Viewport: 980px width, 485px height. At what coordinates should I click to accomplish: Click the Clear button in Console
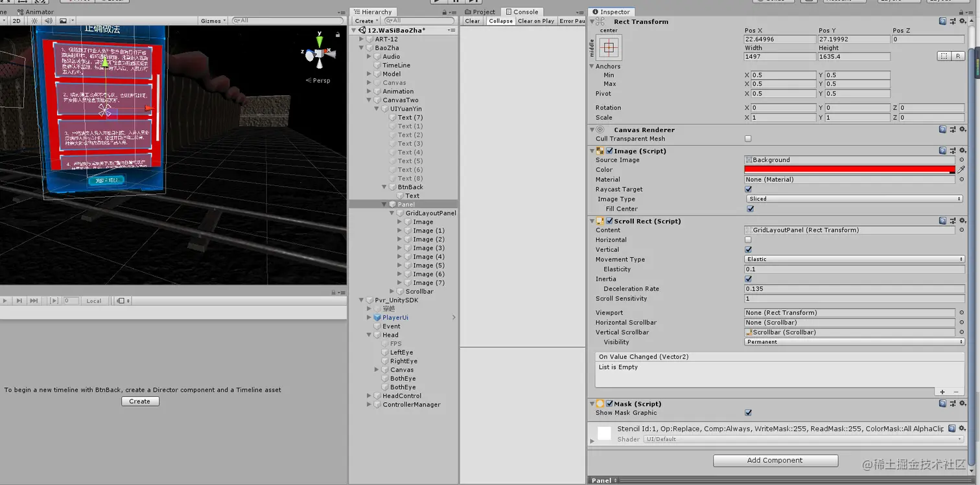coord(472,21)
